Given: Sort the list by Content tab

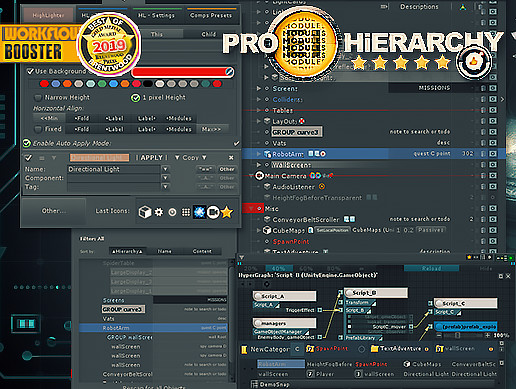Looking at the screenshot, I should (x=202, y=251).
